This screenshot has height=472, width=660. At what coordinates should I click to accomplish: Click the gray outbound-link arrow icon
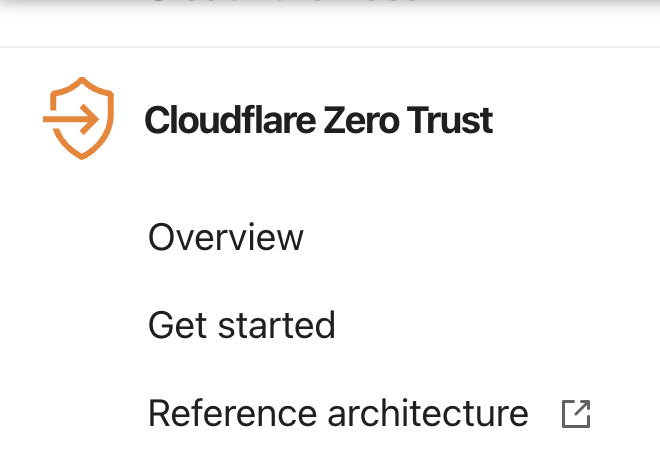[x=576, y=414]
